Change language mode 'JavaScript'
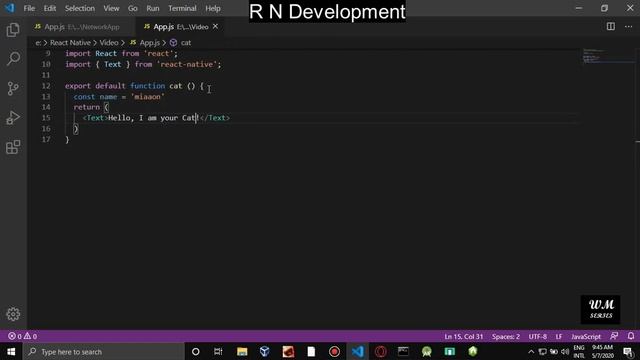 click(x=586, y=336)
